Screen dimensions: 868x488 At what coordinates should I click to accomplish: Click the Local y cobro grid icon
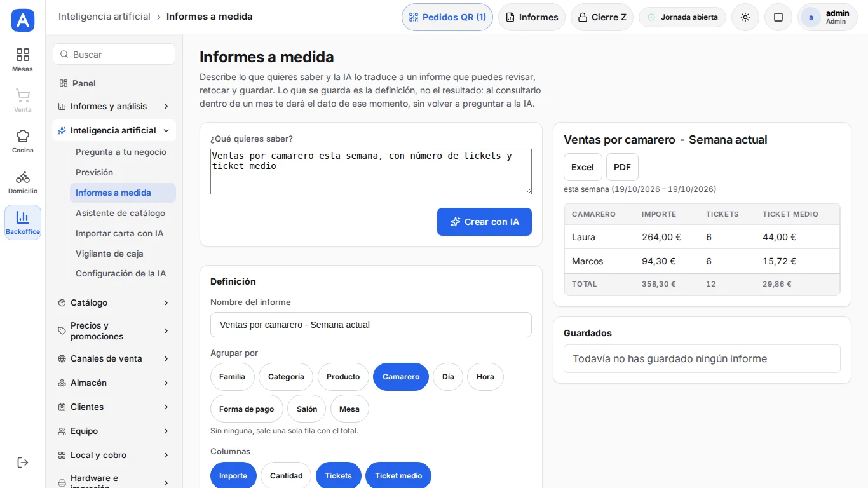(x=62, y=455)
